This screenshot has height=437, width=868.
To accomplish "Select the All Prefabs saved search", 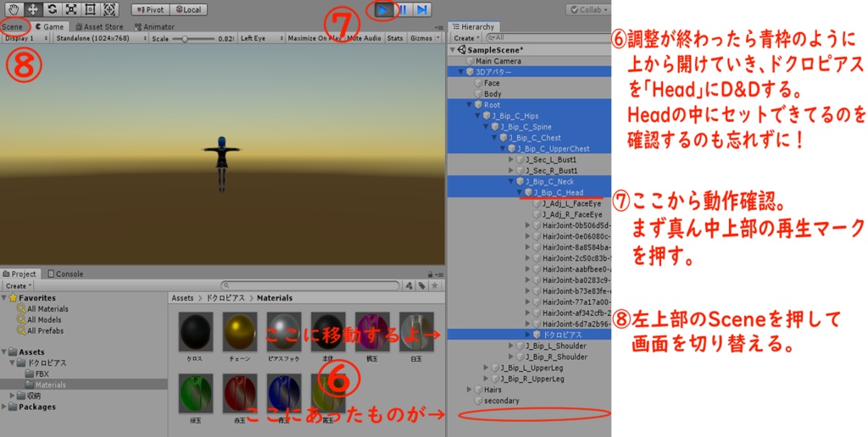I will tap(40, 331).
